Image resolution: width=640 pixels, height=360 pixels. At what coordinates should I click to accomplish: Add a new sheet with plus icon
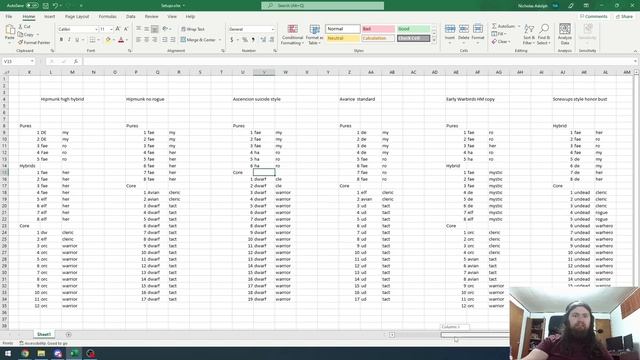(x=69, y=334)
